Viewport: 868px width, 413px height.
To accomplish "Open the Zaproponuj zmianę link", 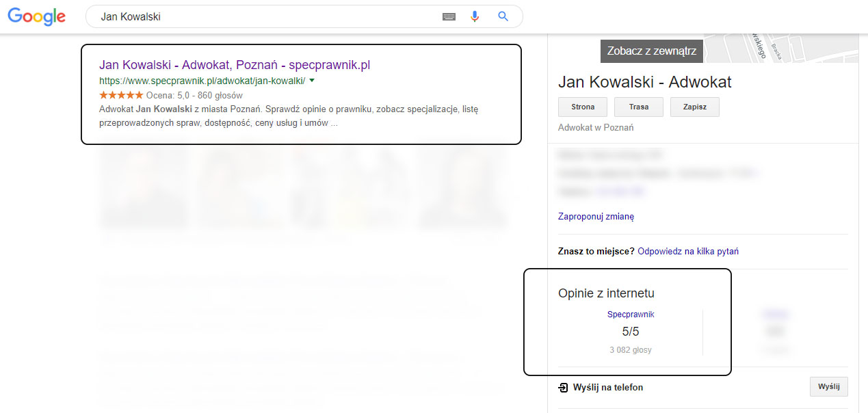I will pos(596,217).
